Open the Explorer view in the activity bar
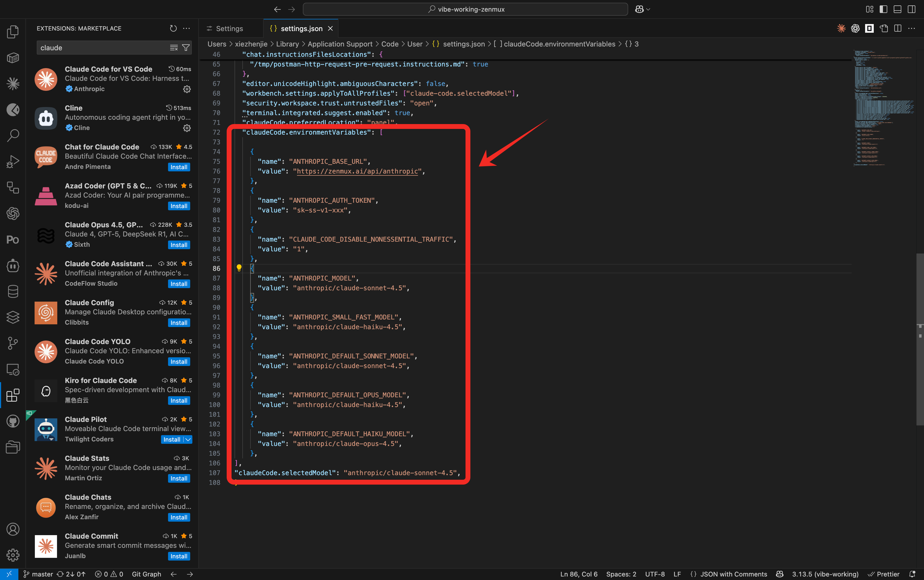 [13, 32]
